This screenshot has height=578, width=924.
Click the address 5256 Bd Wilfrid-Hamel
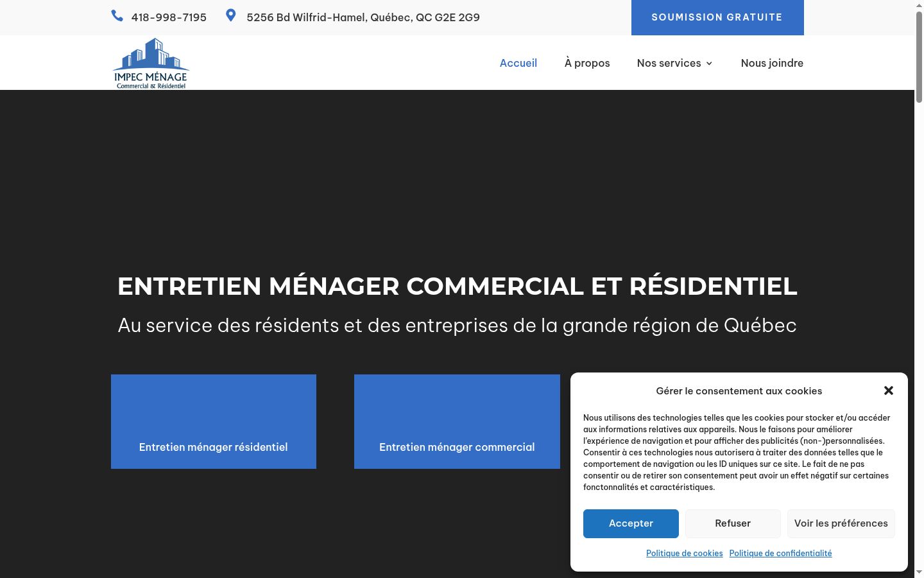363,17
